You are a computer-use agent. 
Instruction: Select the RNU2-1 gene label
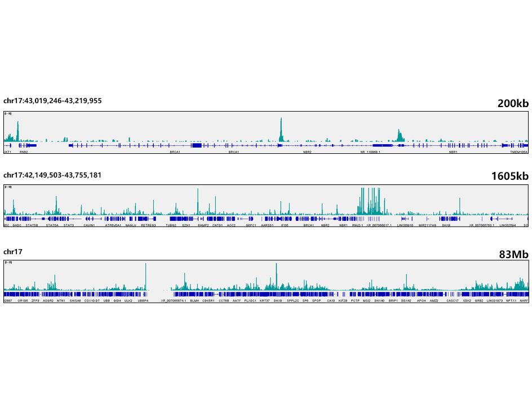pos(357,225)
